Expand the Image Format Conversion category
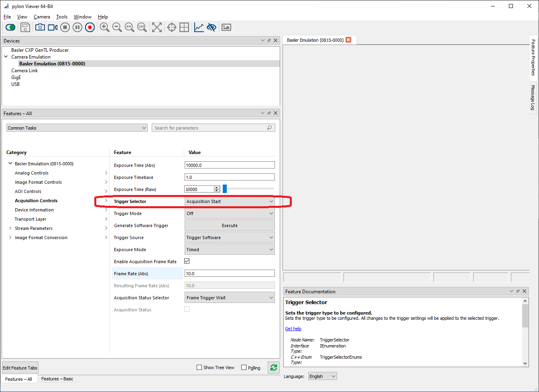The image size is (539, 392). point(10,238)
